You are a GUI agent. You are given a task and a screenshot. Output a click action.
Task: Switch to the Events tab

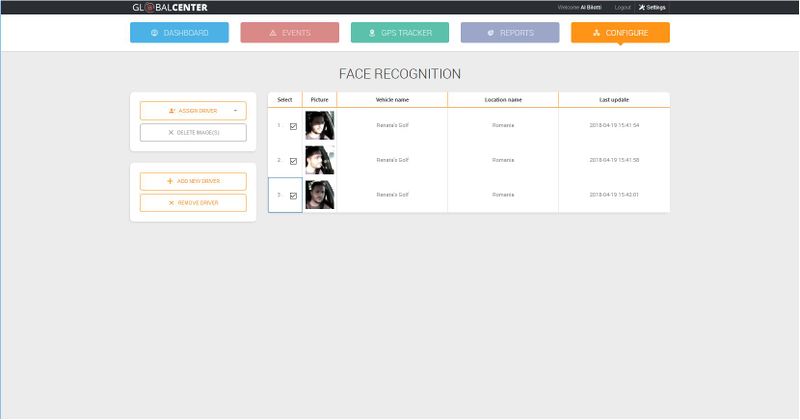tap(290, 33)
